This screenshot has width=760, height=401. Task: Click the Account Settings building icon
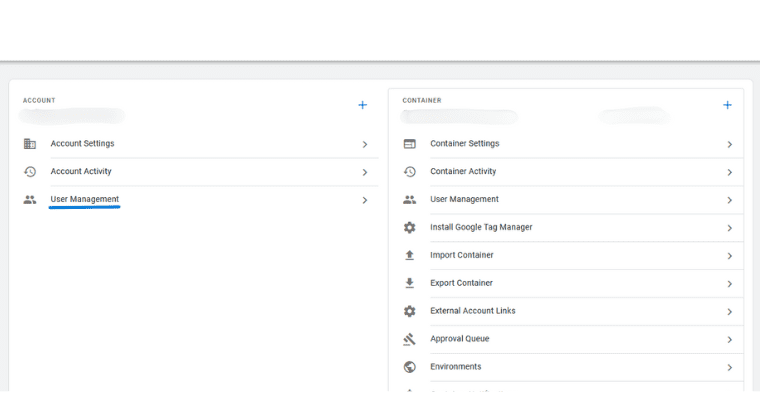(29, 144)
